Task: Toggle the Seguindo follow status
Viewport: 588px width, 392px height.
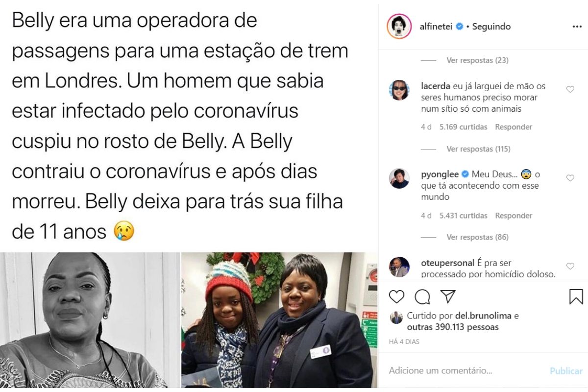Action: point(491,26)
